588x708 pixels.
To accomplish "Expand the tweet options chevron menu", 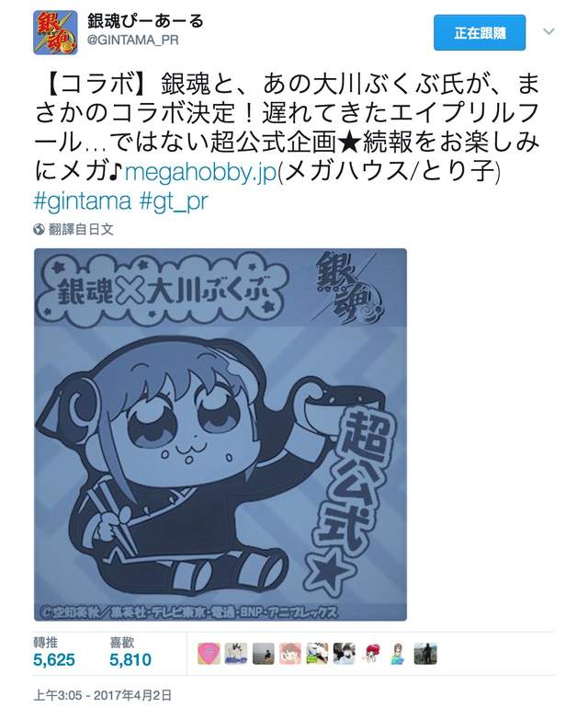I will coord(548,31).
